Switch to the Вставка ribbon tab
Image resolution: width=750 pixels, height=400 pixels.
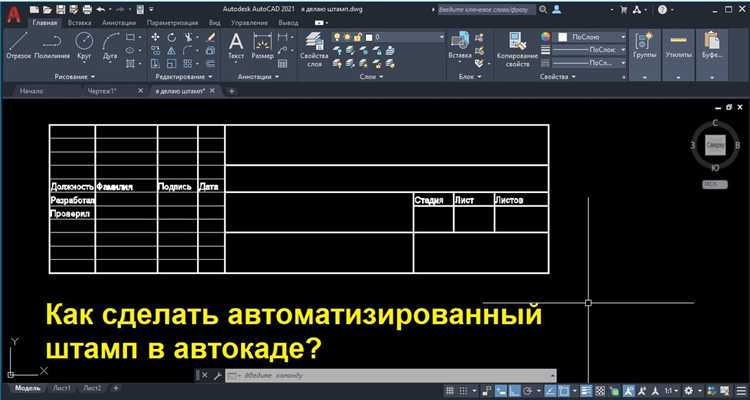coord(79,22)
